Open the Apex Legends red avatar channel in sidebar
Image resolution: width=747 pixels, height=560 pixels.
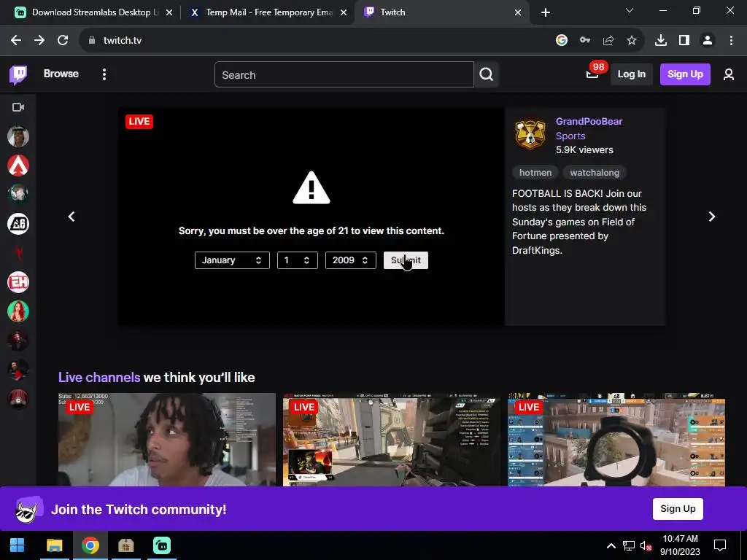pyautogui.click(x=18, y=166)
